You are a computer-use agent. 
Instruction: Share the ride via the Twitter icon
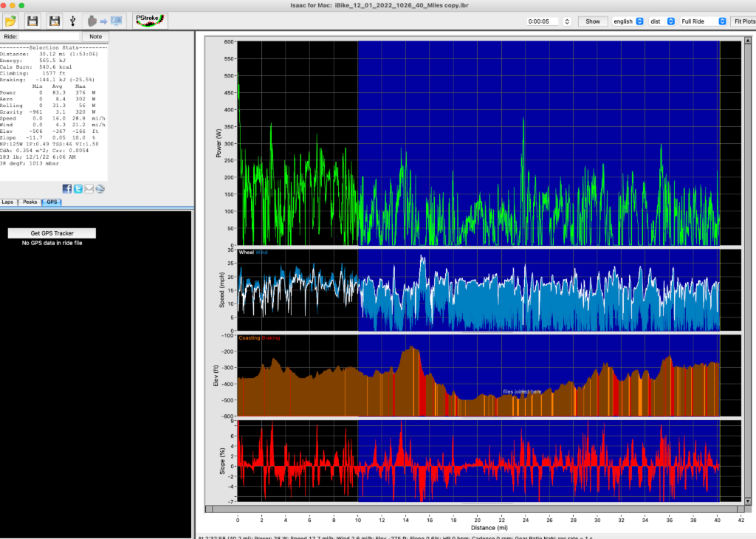tap(78, 188)
